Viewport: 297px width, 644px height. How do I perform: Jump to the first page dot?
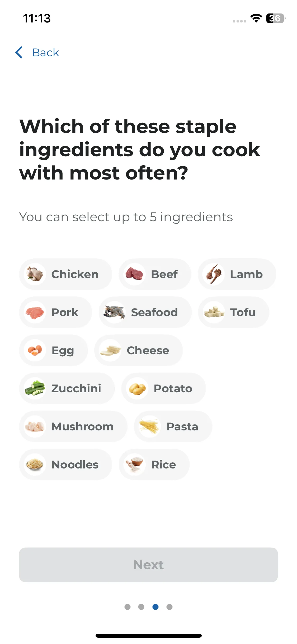tap(128, 607)
